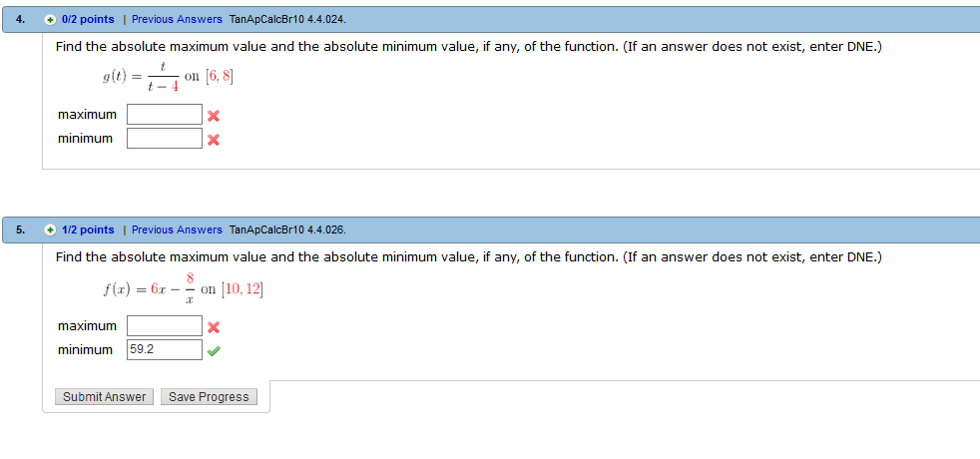Focus the minimum field for g(t)
Screen dimensions: 980x459
coord(165,138)
